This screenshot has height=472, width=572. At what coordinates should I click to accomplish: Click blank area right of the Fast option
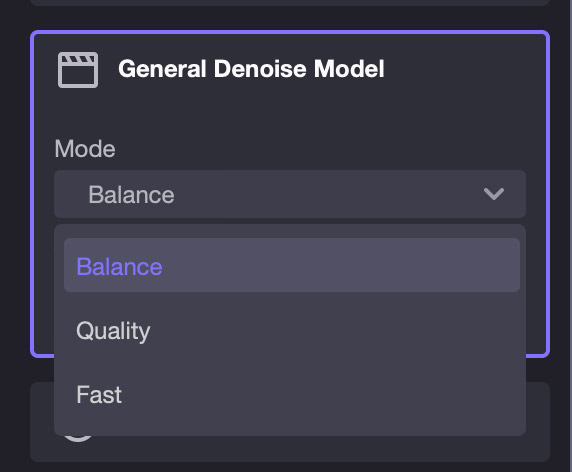(321, 395)
